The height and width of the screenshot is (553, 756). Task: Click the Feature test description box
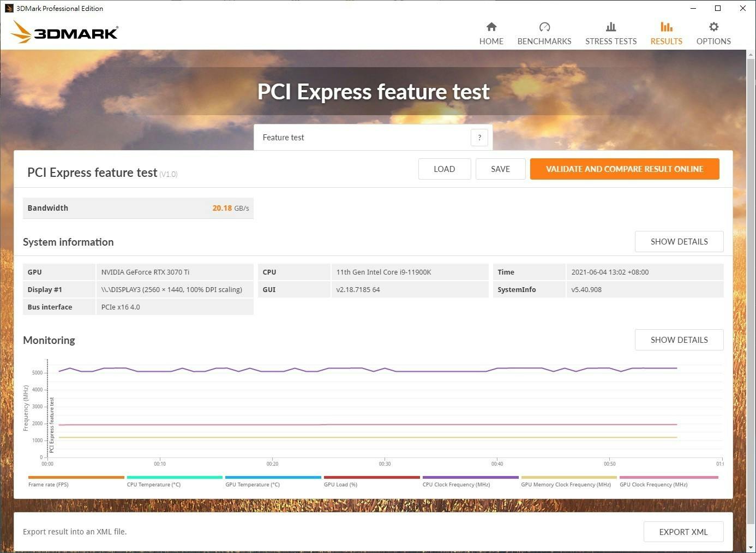click(373, 138)
